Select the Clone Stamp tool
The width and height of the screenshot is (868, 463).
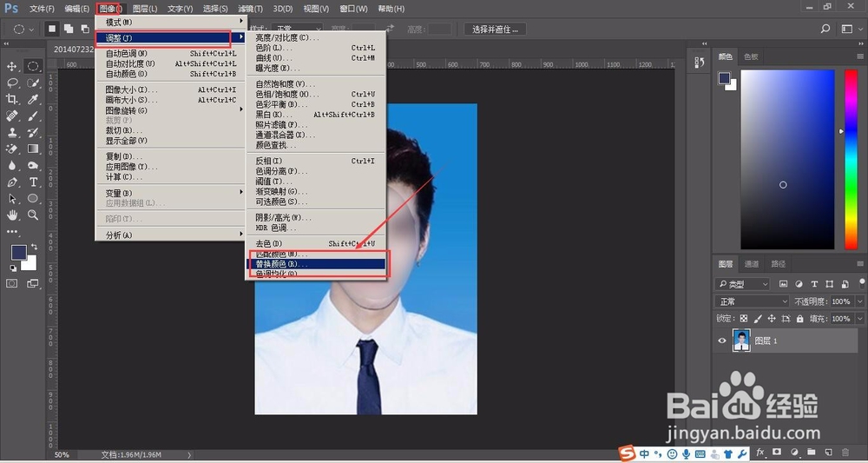point(11,132)
